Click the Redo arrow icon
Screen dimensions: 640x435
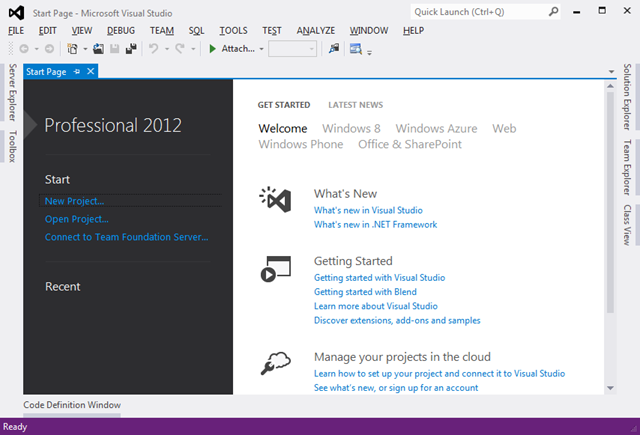coord(180,49)
